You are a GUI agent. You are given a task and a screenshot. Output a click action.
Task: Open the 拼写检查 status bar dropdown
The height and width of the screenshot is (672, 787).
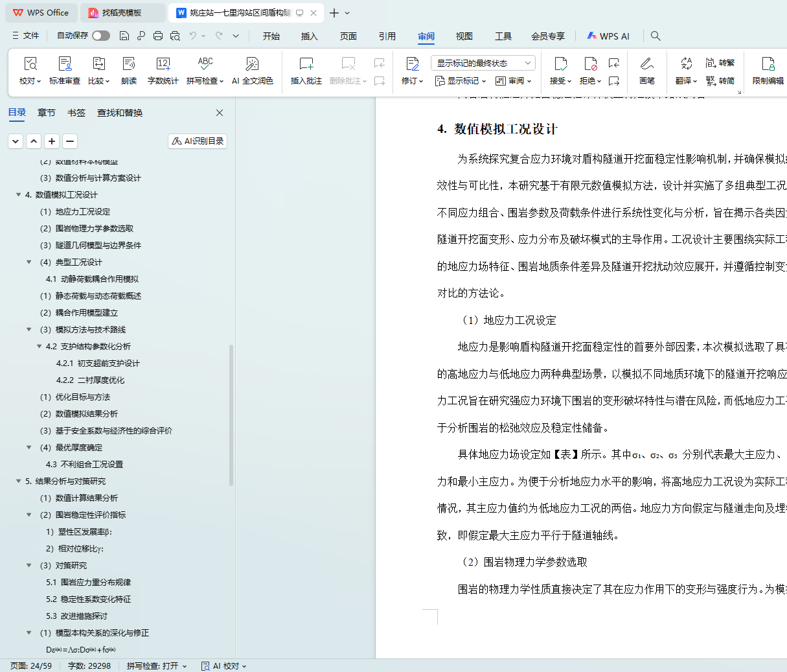pyautogui.click(x=157, y=666)
